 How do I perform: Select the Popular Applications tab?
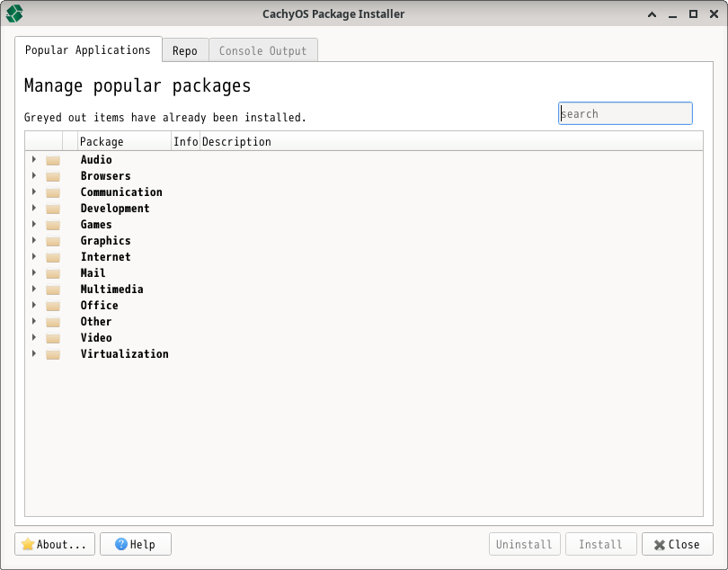[x=89, y=50]
